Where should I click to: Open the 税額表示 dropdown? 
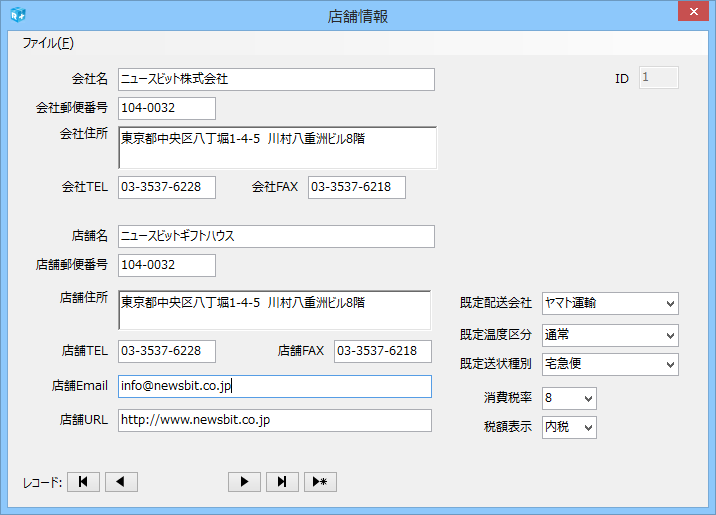(588, 427)
